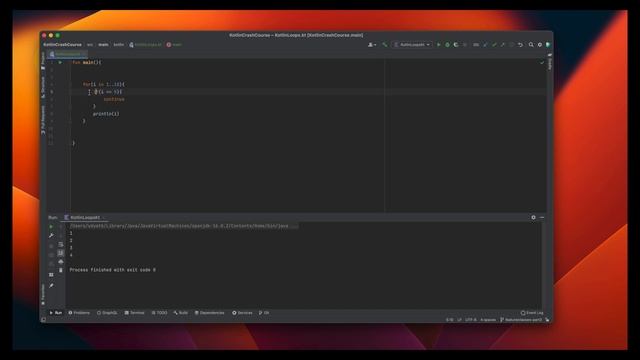Click the src breadcrumb
Screen dimensions: 640x360
(90, 44)
